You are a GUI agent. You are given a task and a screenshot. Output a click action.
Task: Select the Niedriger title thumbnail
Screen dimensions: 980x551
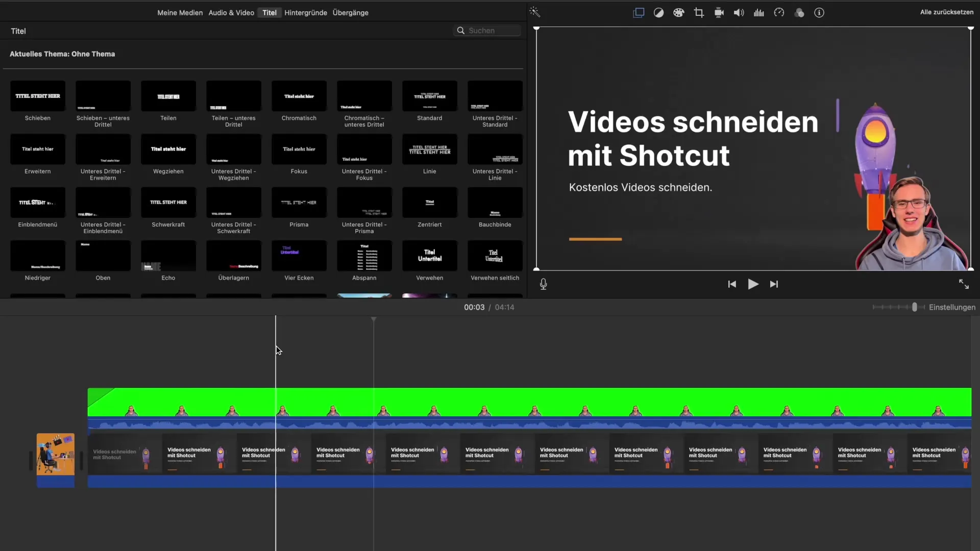pos(38,256)
